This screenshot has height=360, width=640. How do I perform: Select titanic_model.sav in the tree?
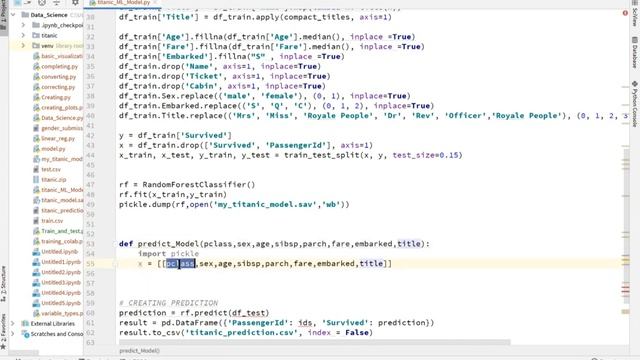coord(58,200)
